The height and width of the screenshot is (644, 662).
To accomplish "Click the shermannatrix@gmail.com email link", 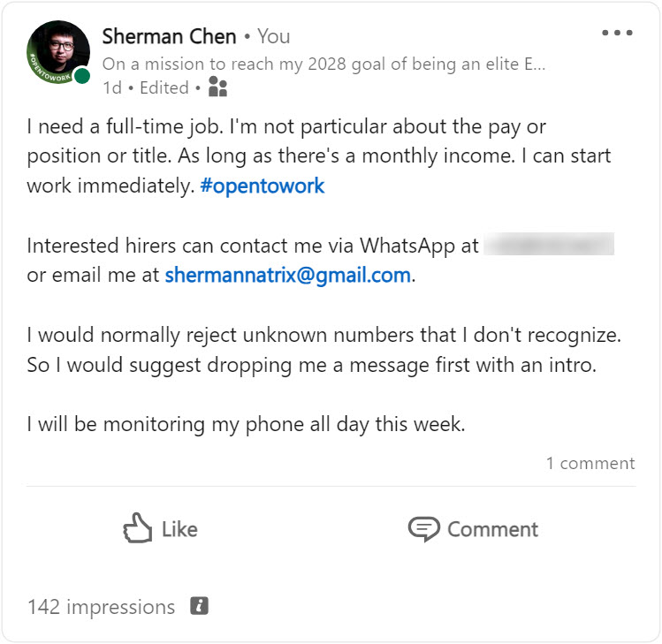I will 288,275.
